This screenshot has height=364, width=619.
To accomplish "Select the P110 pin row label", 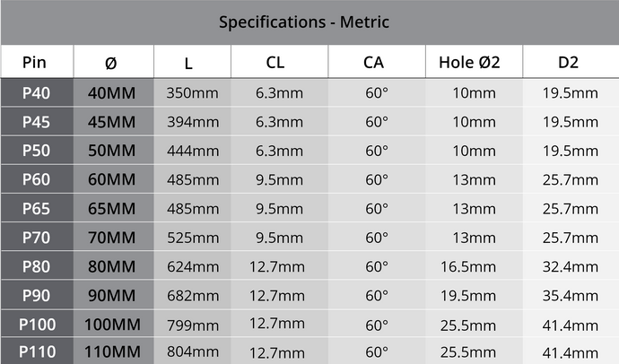I will coord(36,353).
